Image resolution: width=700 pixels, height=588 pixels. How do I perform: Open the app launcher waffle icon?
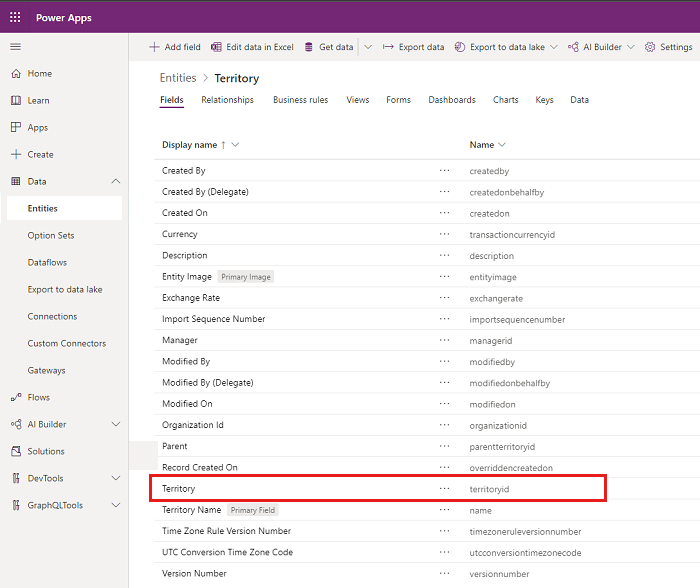(15, 17)
